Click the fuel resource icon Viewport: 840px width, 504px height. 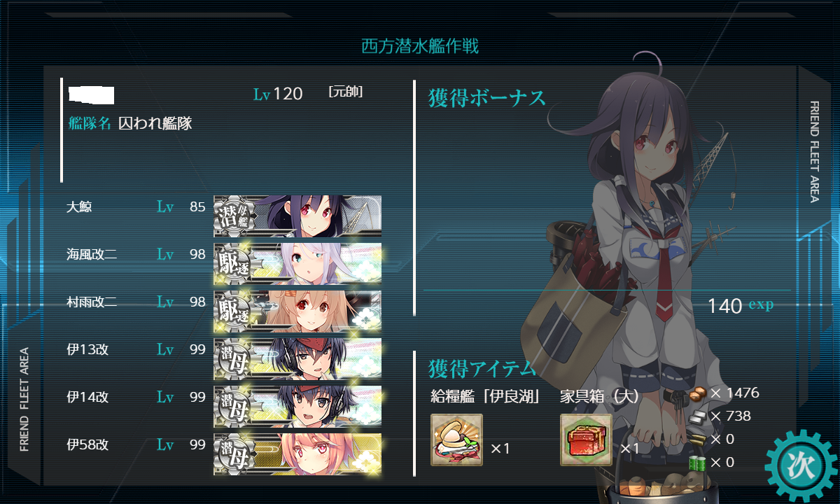point(698,393)
